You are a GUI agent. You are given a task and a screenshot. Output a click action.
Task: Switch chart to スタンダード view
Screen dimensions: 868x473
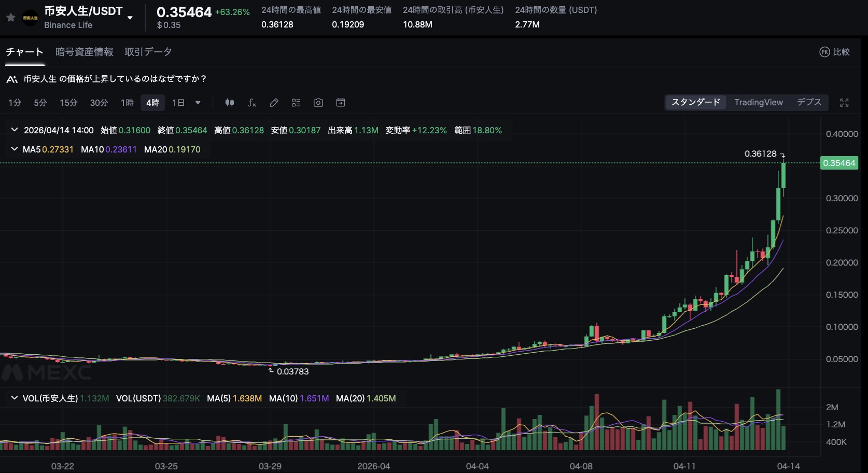pyautogui.click(x=696, y=102)
